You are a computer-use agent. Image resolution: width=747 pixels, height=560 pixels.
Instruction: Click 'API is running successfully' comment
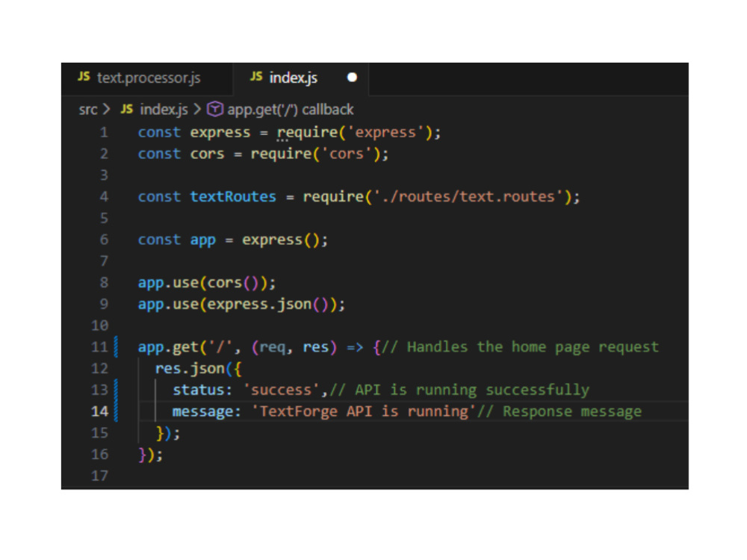tap(459, 390)
